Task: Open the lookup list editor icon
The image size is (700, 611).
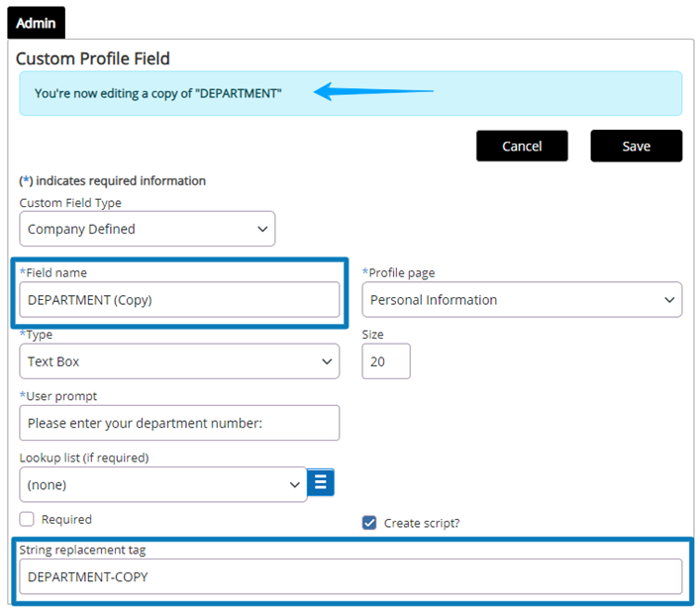Action: point(321,482)
